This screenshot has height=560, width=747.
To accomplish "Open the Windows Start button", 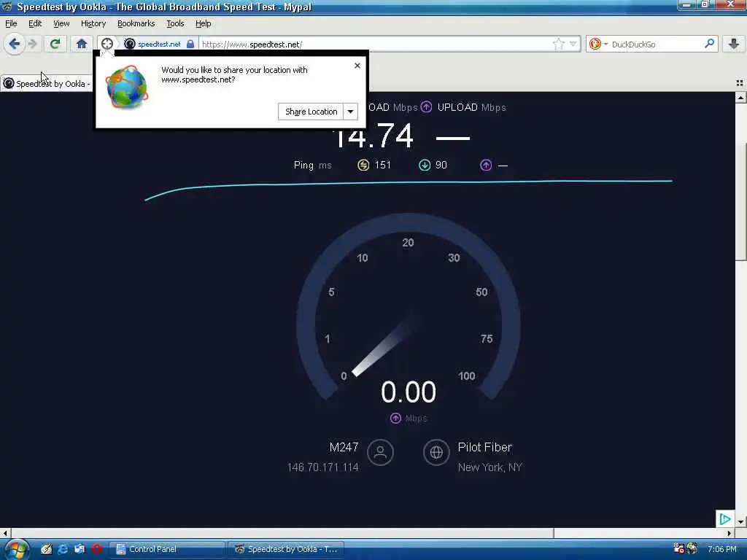I will (16, 549).
